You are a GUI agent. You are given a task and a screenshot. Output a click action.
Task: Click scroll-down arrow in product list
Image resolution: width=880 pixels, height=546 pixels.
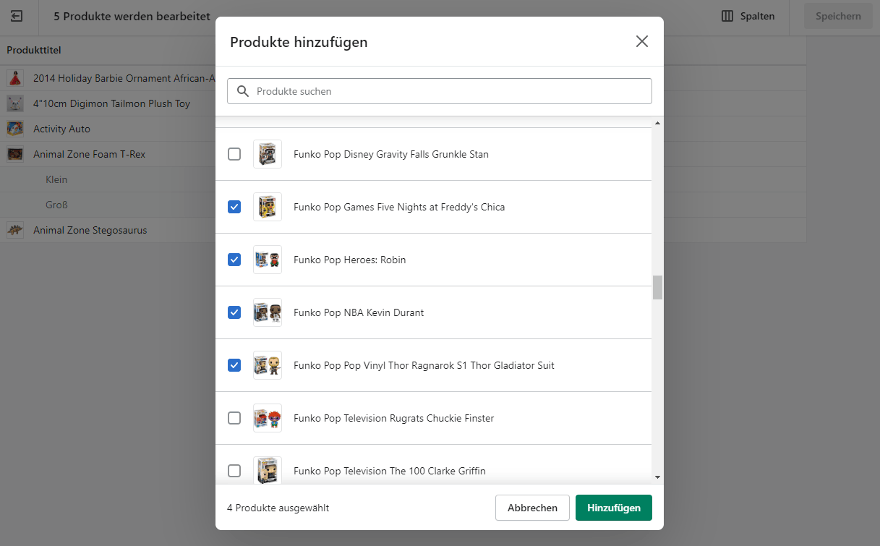(657, 478)
